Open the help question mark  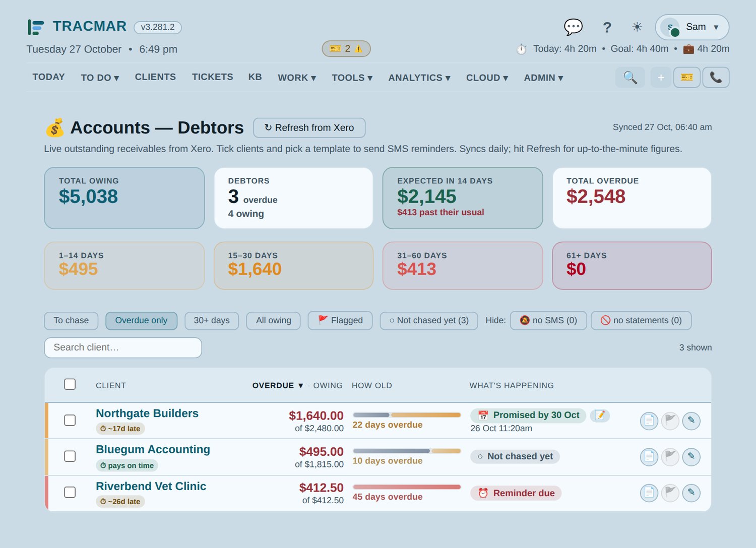607,27
